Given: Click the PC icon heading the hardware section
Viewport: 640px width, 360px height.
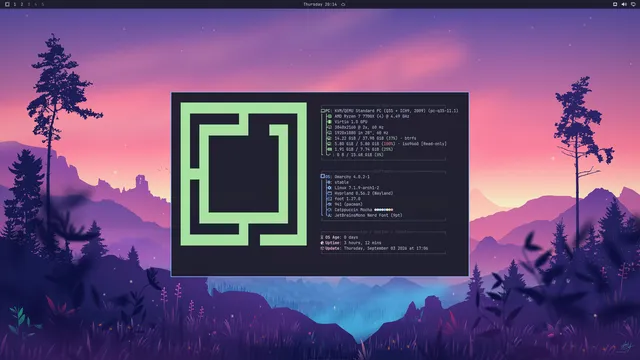Looking at the screenshot, I should (x=323, y=111).
